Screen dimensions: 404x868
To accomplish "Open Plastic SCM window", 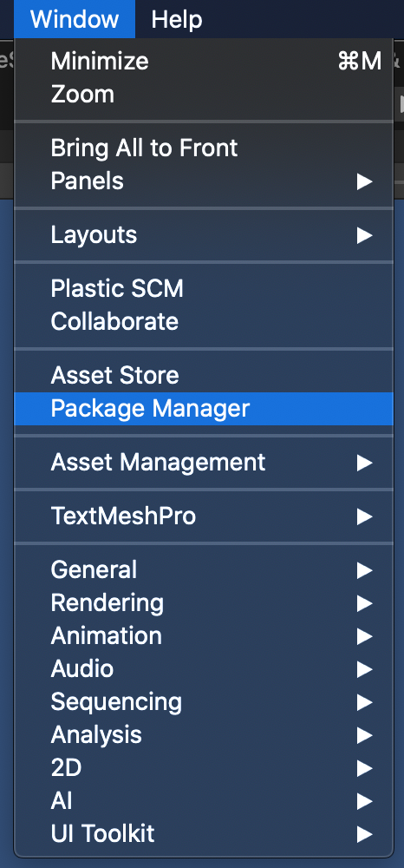I will coord(204,289).
